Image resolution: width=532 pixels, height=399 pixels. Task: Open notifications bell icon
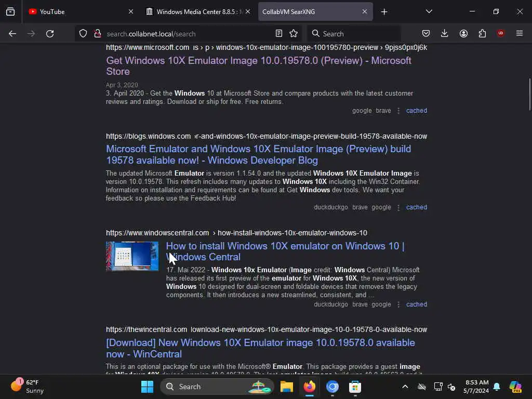coord(497,387)
